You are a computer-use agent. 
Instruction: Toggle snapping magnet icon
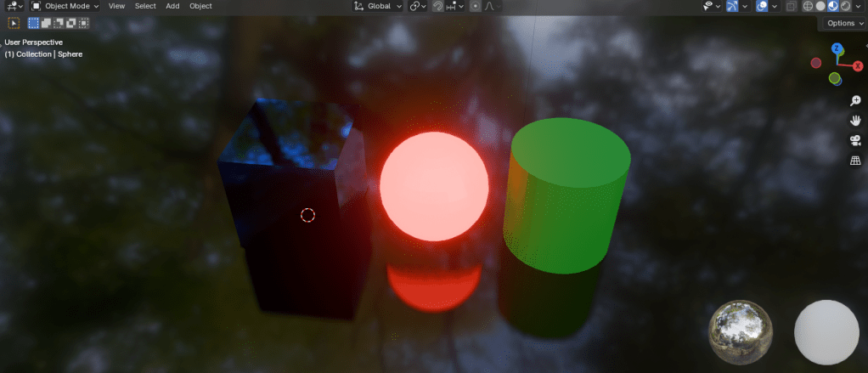(437, 6)
